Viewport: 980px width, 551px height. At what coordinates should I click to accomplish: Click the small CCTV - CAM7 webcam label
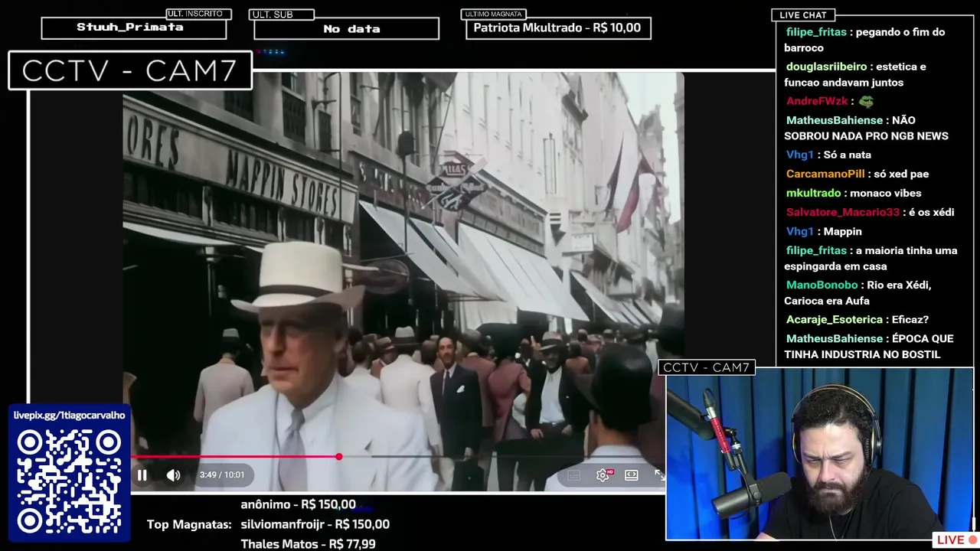[706, 368]
